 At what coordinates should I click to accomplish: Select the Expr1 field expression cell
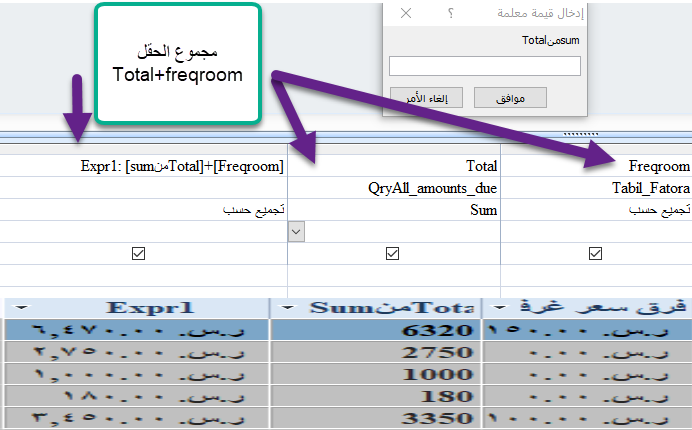click(180, 165)
